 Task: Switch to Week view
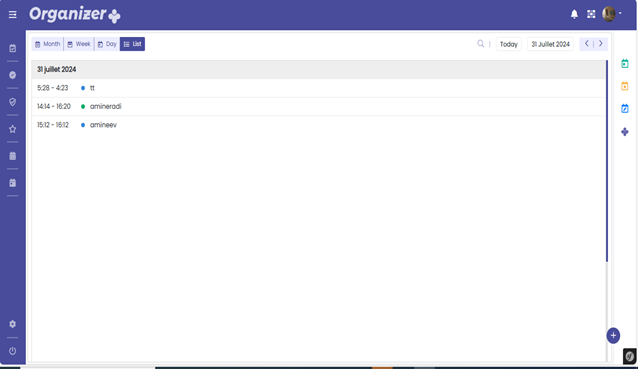[x=79, y=44]
